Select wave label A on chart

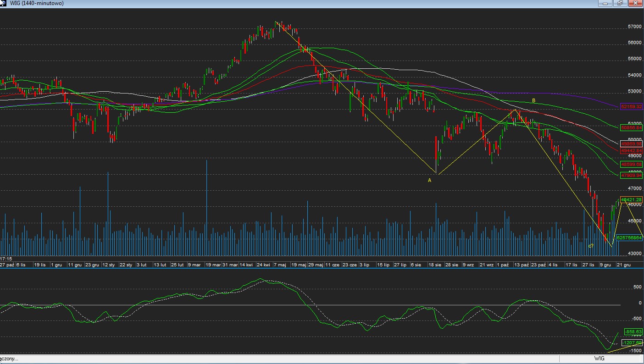[x=430, y=181]
